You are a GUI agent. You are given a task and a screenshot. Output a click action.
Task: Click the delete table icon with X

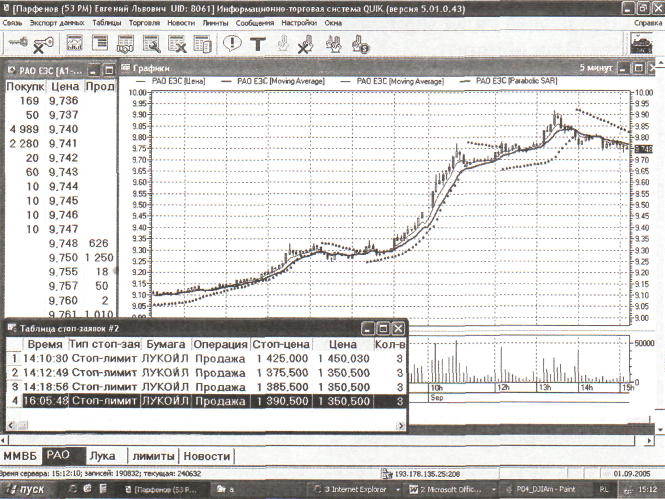coord(177,44)
